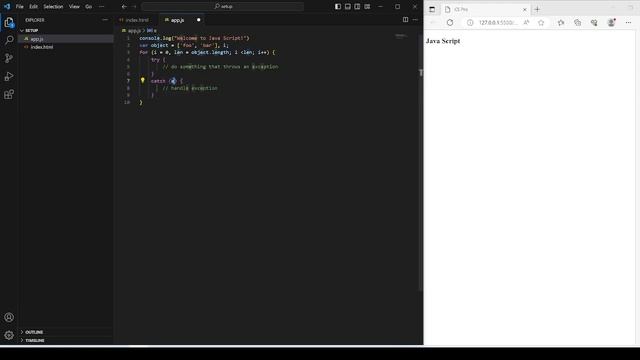Open the Extensions view
The height and width of the screenshot is (360, 640).
9,95
